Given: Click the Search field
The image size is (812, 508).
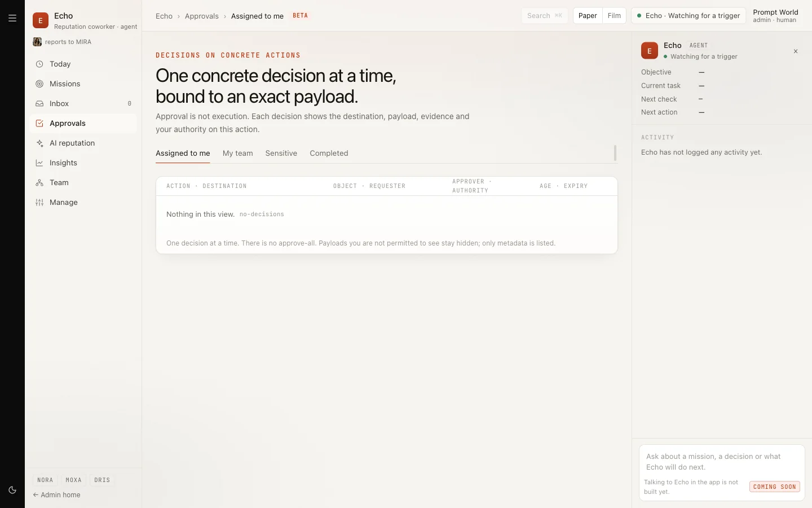Looking at the screenshot, I should pyautogui.click(x=545, y=16).
